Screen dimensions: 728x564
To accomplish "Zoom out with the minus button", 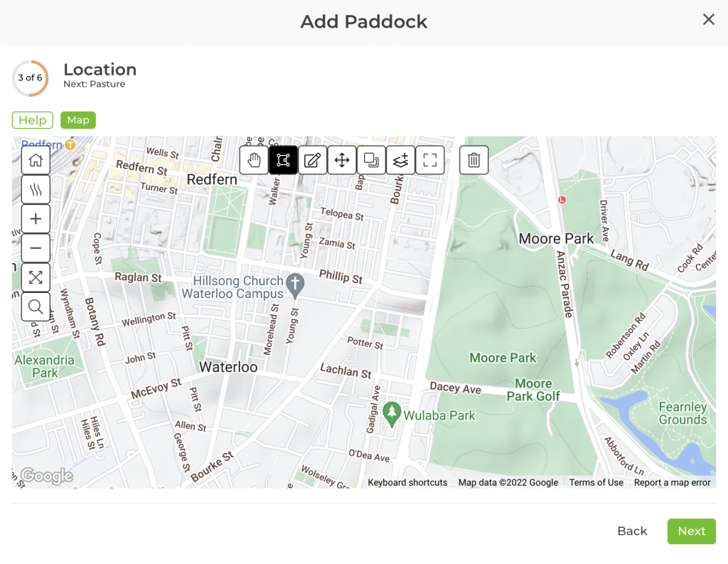I will coord(36,248).
